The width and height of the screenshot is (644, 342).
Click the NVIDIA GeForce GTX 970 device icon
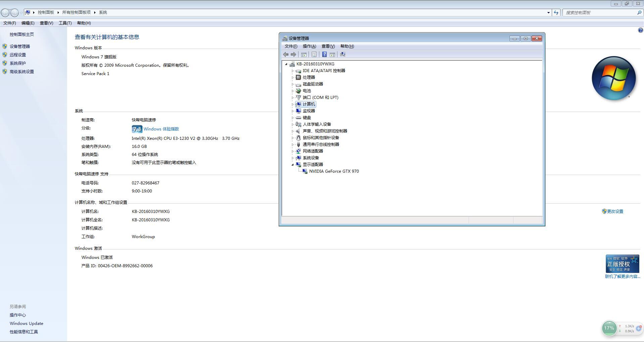pos(305,171)
